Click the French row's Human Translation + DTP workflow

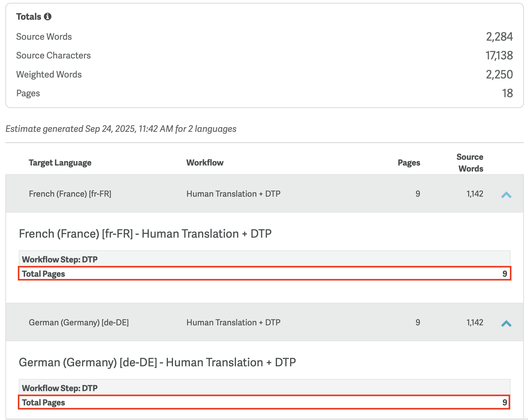click(x=233, y=194)
